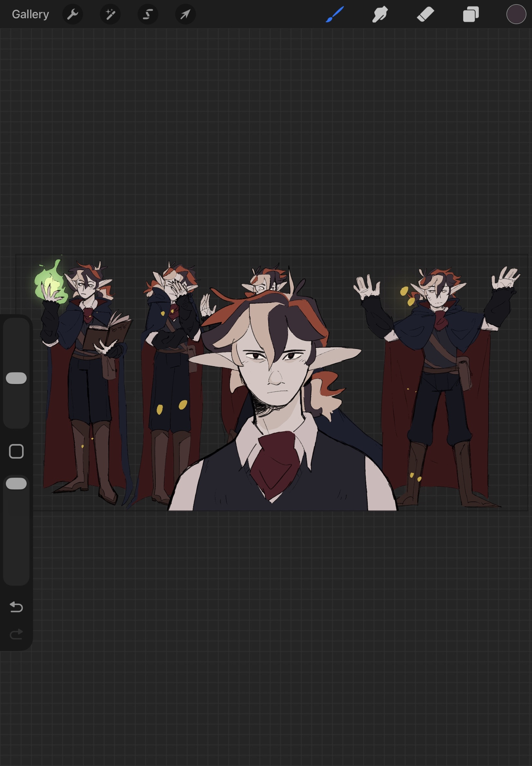Tap the open book held by character
The image size is (532, 766).
(107, 331)
